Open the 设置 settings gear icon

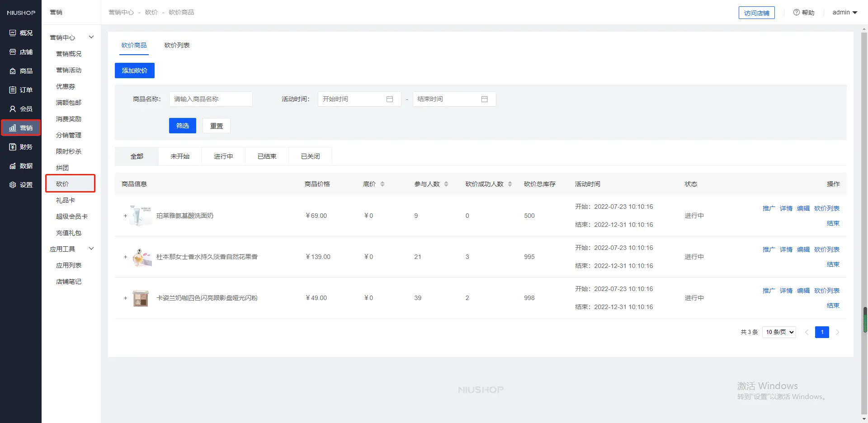(x=13, y=185)
